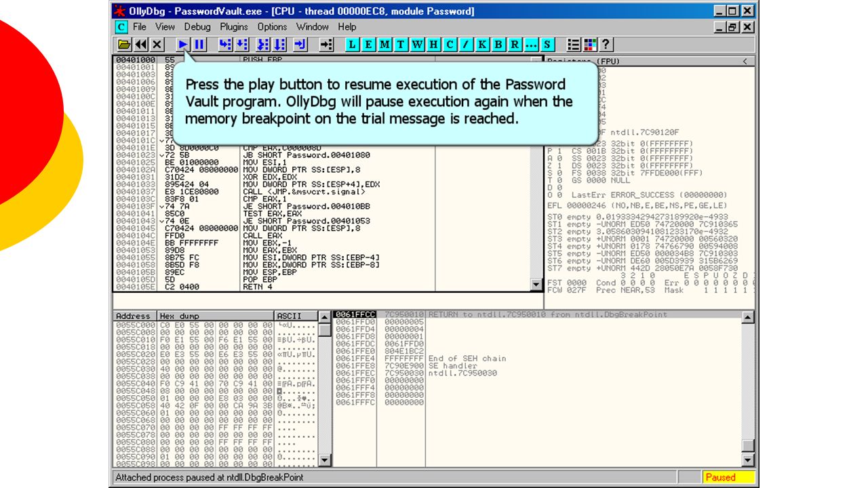Select dump row at address 0055C040
868x488 pixels.
pos(216,384)
